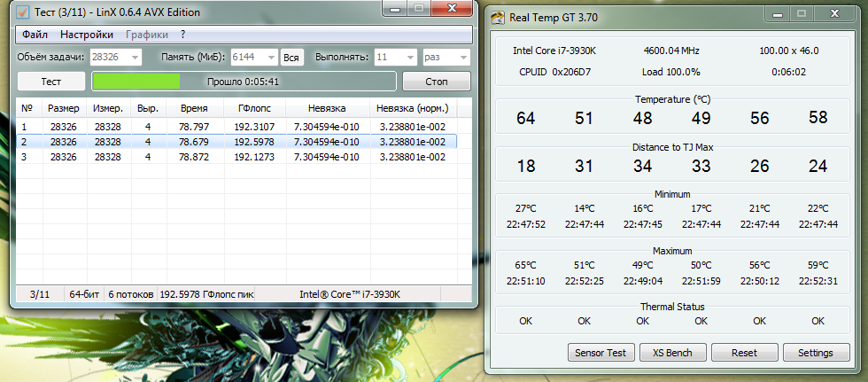Open the ? help menu

(x=182, y=35)
